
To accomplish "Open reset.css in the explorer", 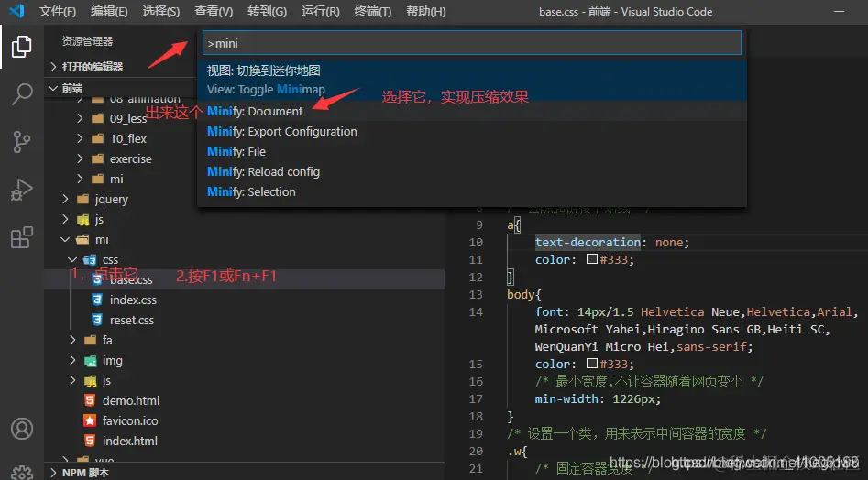I will click(x=132, y=321).
